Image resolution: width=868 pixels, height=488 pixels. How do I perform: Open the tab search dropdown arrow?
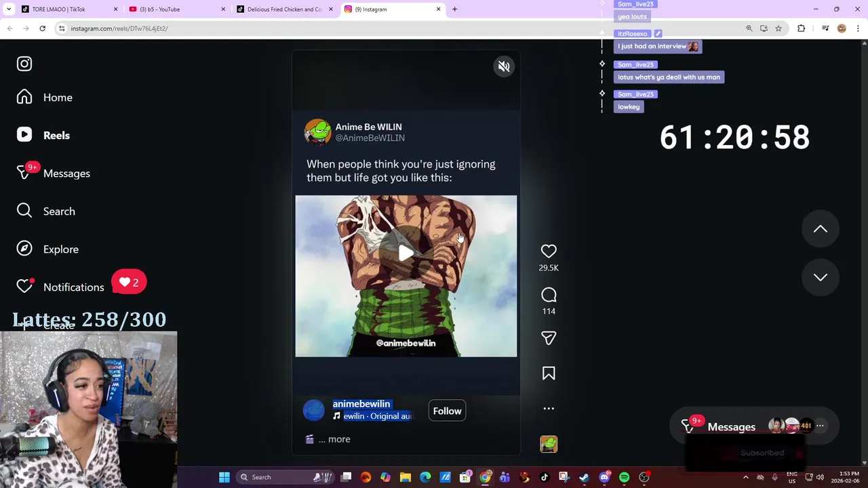point(9,9)
